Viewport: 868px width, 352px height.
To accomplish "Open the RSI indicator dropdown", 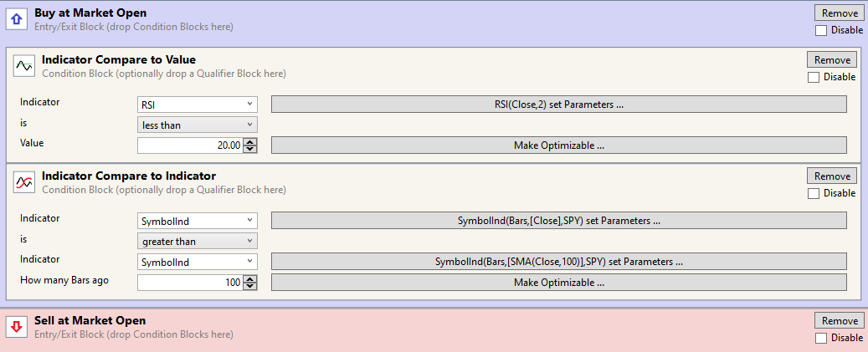I will coord(197,105).
